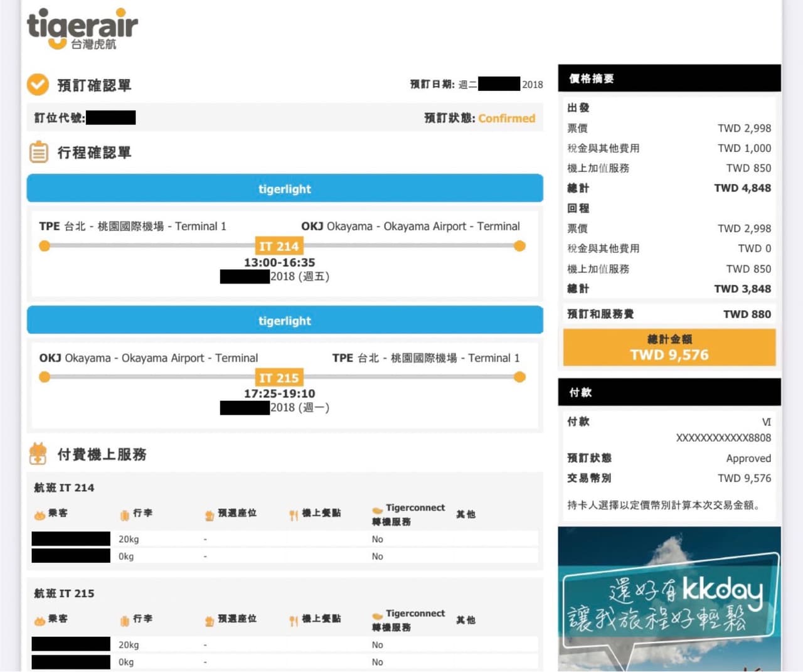803x672 pixels.
Task: Click baggage icon in flight IT 214 table
Action: coord(125,515)
